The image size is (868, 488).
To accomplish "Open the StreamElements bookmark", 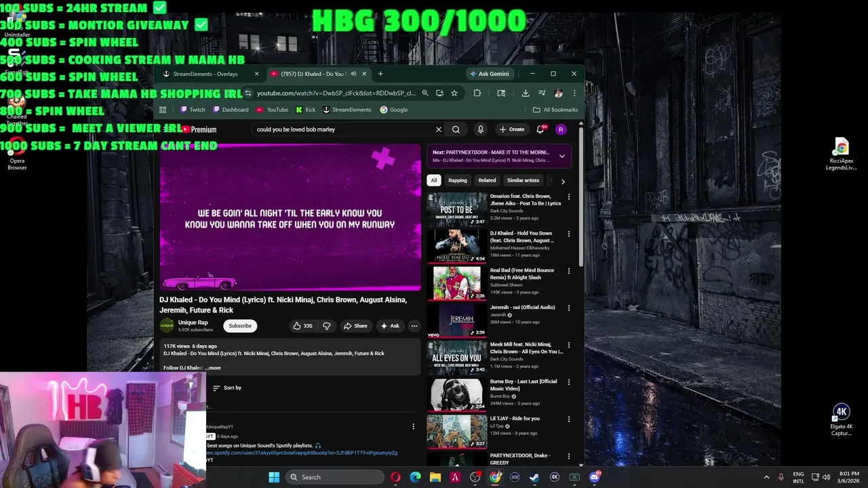I will tap(347, 110).
